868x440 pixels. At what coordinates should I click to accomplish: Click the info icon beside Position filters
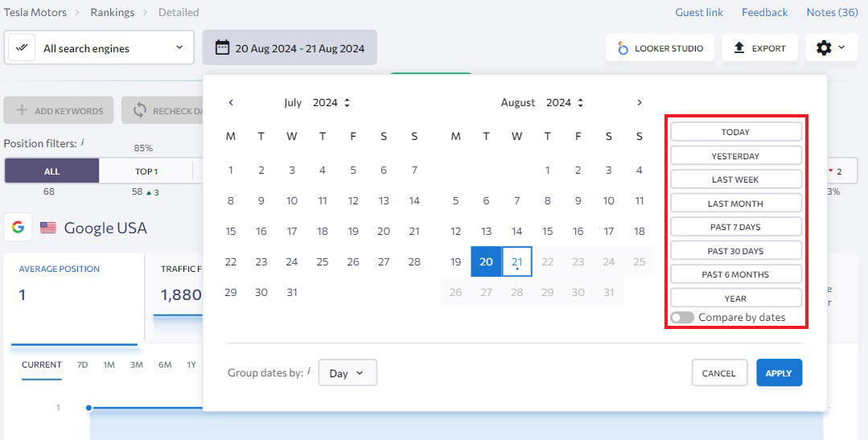83,142
